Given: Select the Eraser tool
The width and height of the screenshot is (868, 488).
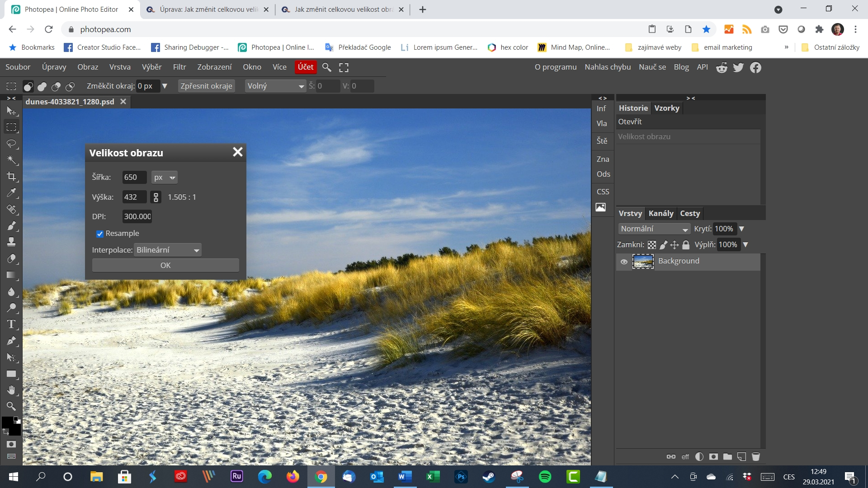Looking at the screenshot, I should pyautogui.click(x=11, y=258).
